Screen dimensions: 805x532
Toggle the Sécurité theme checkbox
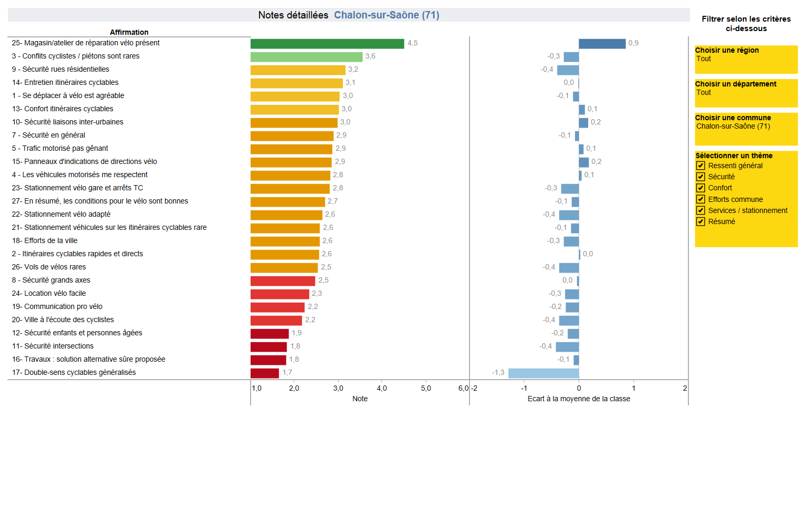pyautogui.click(x=701, y=177)
